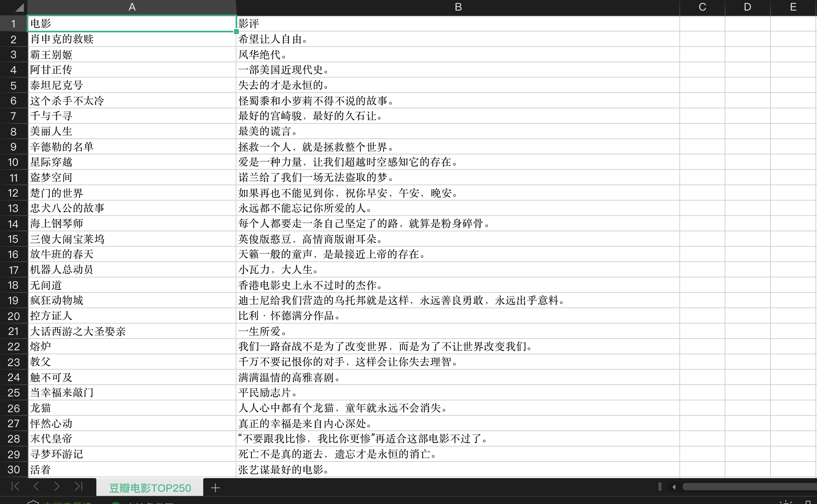Select cell 大话西游之大圣娶亲
Screen dimensions: 817x504
point(132,331)
